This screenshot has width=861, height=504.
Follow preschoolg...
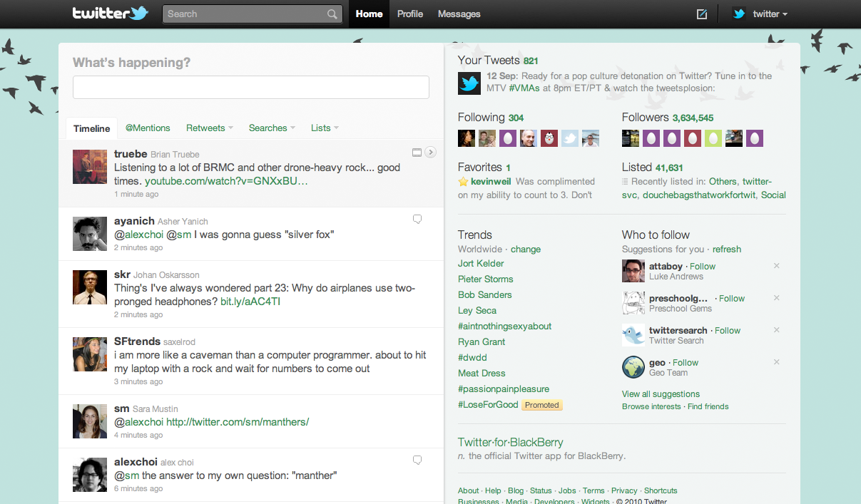click(732, 298)
